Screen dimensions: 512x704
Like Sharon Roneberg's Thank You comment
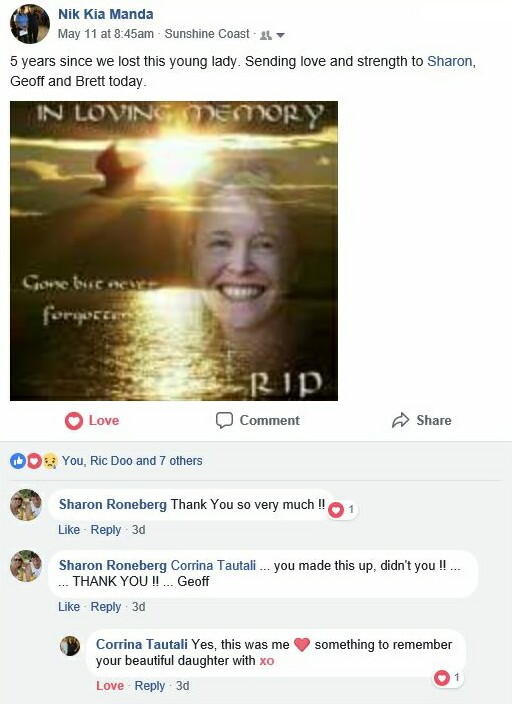point(69,530)
